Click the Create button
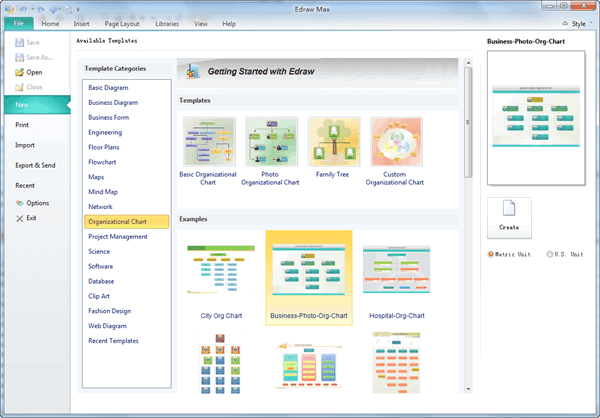600x418 pixels. [x=509, y=218]
